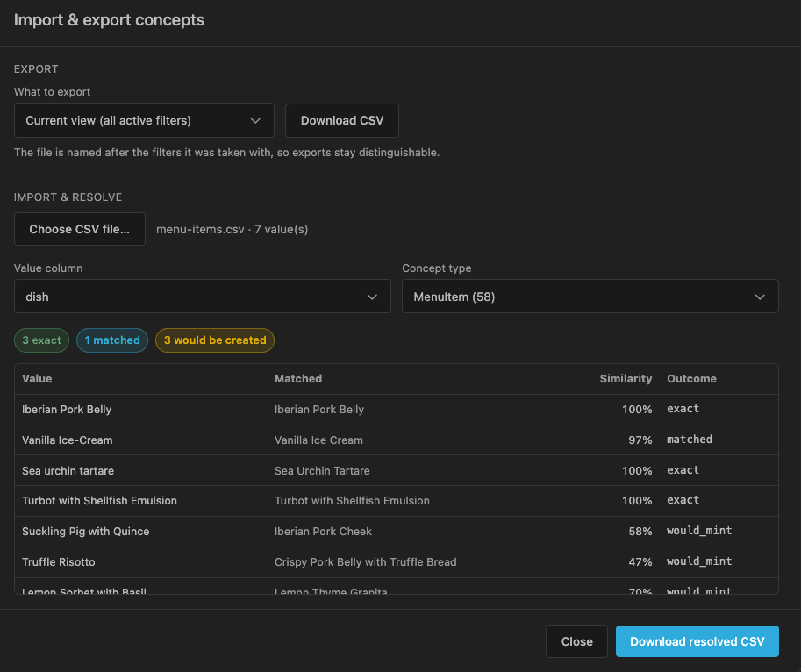Image resolution: width=801 pixels, height=672 pixels.
Task: Click matched 'Sea Urchin Tartare' cell
Action: click(x=322, y=471)
